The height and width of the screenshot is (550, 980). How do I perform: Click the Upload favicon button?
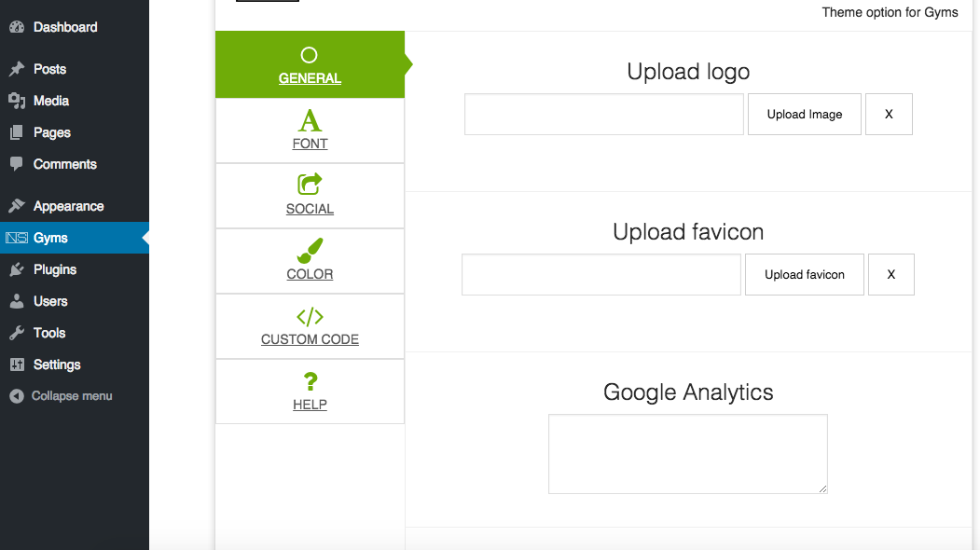(805, 274)
